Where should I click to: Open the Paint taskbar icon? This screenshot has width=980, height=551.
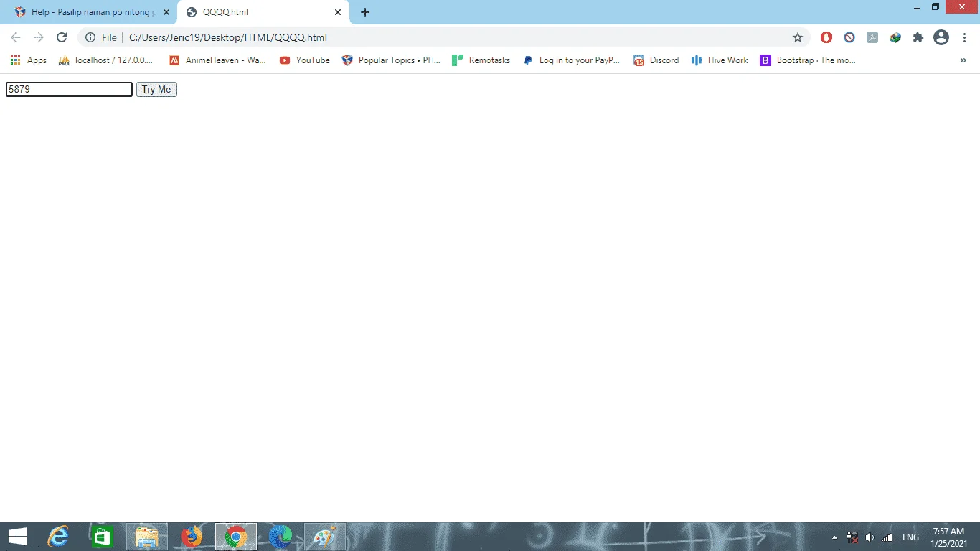[x=325, y=537]
